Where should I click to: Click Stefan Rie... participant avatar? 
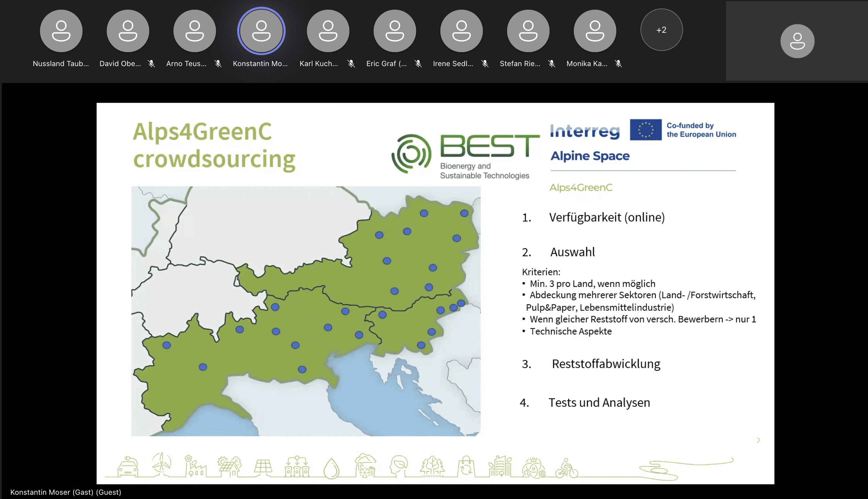pyautogui.click(x=528, y=31)
